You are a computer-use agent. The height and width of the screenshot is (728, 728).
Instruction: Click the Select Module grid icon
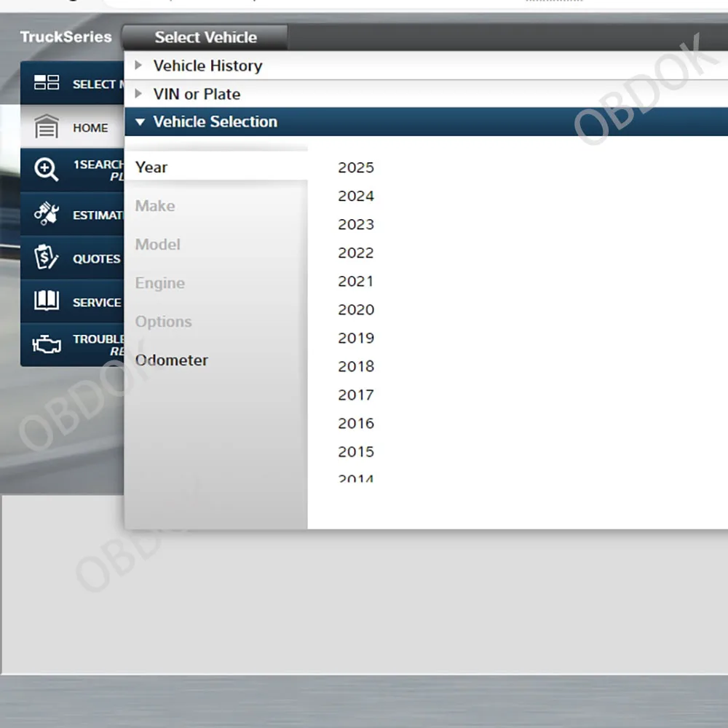pos(47,82)
